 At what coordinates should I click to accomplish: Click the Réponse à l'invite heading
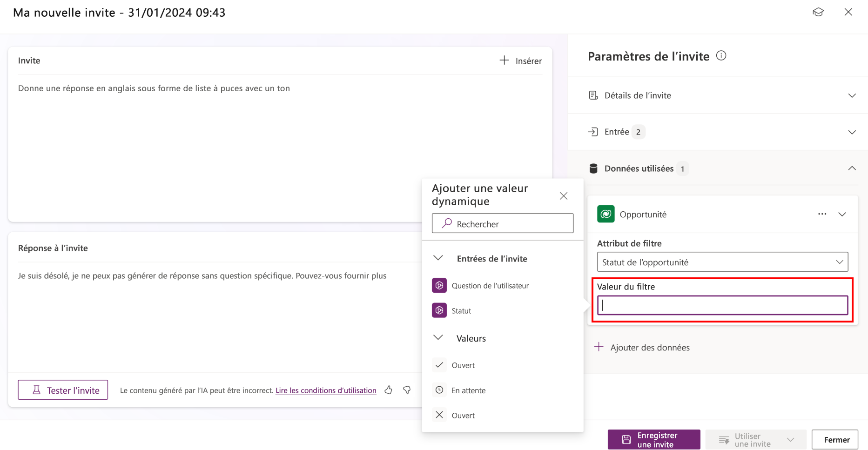[53, 248]
